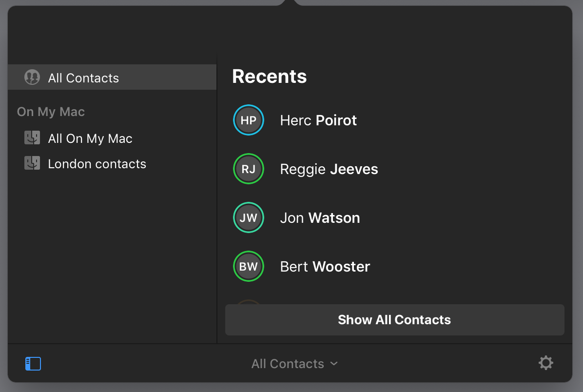
Task: Click the BW avatar circle
Action: 249,266
